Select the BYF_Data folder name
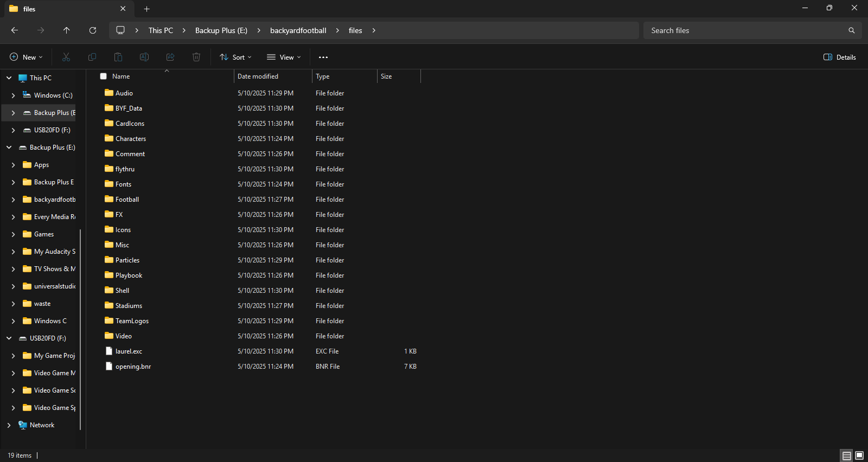The height and width of the screenshot is (462, 868). (129, 108)
